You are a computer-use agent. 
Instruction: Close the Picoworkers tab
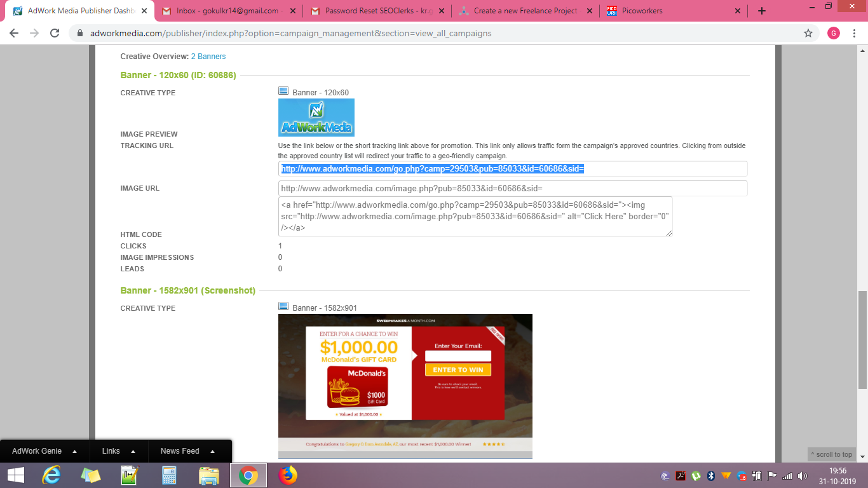(x=738, y=11)
